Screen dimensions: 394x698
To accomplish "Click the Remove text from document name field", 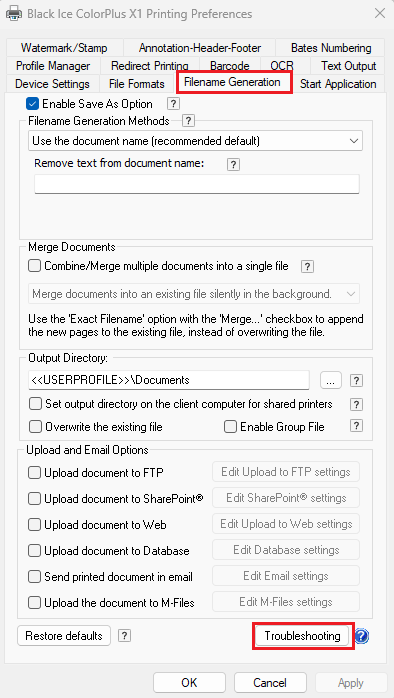I will click(x=197, y=184).
